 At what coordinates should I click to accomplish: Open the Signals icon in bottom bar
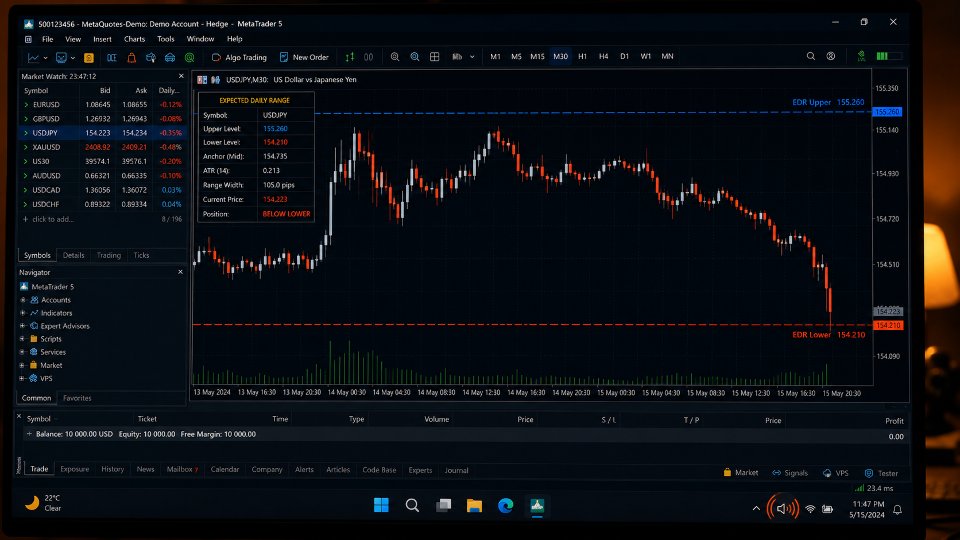click(776, 473)
